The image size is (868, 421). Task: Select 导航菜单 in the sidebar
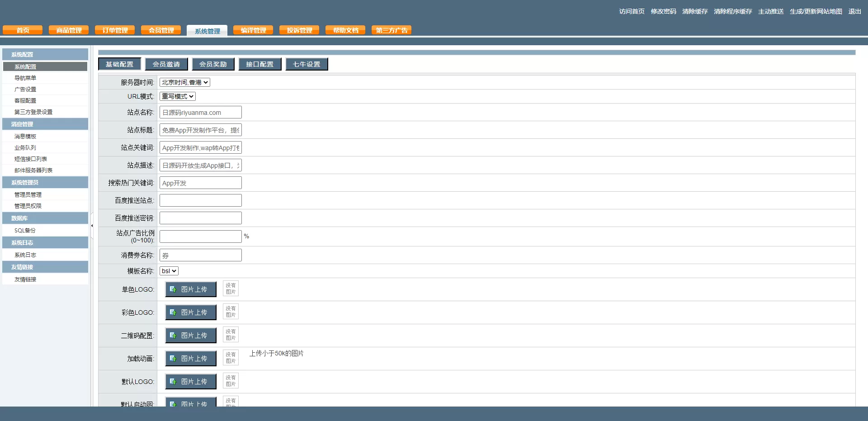tap(25, 78)
